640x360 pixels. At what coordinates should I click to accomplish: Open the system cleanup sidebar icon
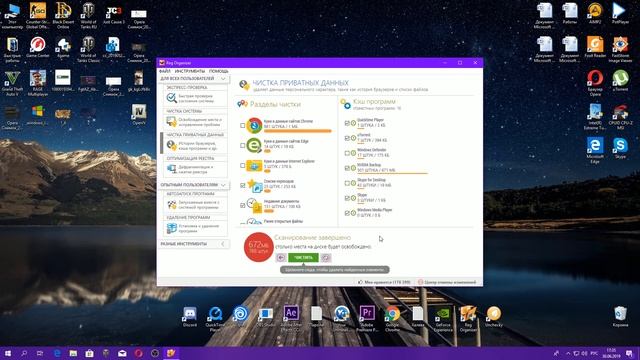(171, 122)
